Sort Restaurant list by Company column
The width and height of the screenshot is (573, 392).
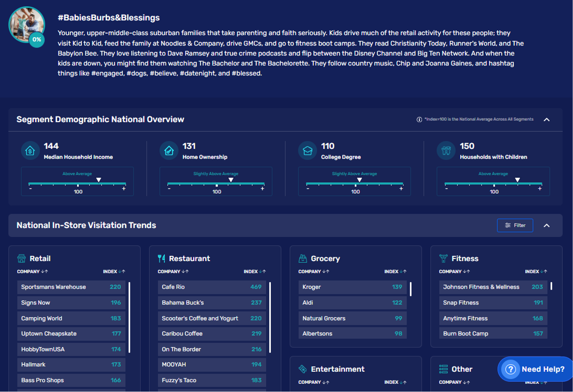[x=173, y=272]
